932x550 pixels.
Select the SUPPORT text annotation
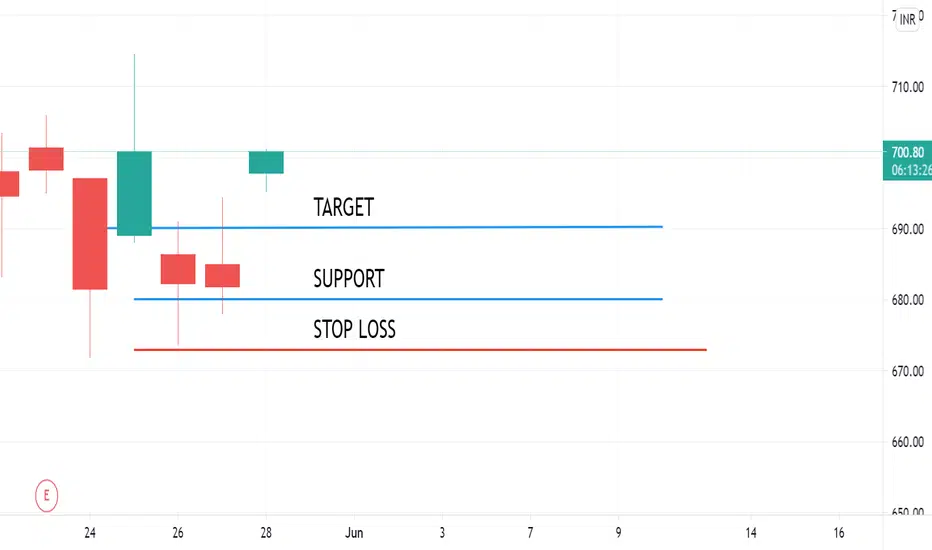349,278
